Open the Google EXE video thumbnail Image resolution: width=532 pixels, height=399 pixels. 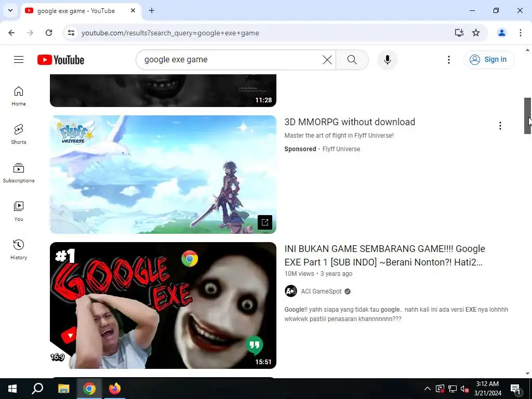(163, 305)
